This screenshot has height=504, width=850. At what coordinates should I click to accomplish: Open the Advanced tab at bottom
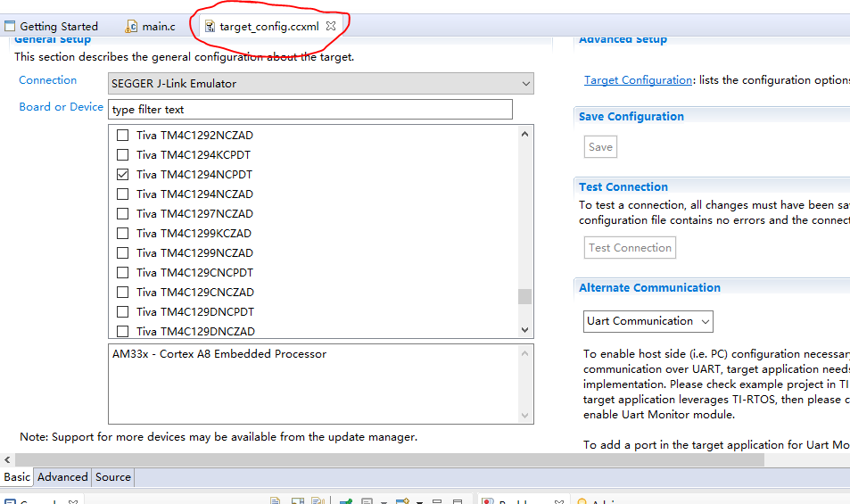point(62,477)
